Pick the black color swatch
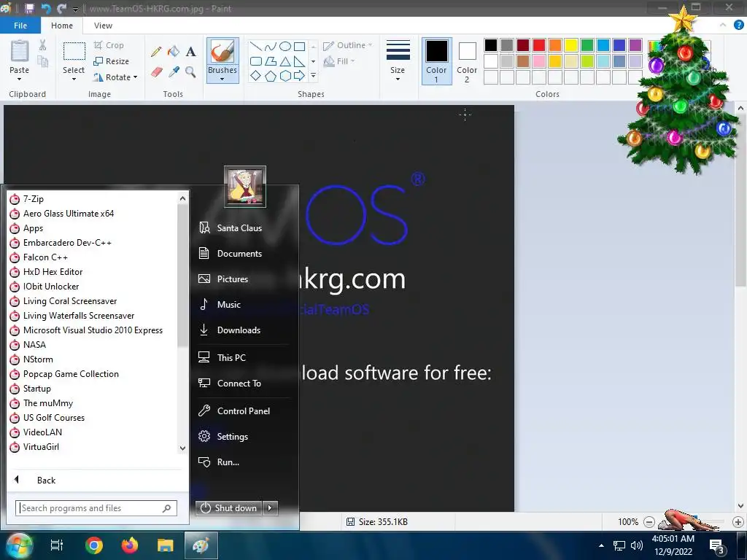Screen dimensions: 747x560 [491, 45]
